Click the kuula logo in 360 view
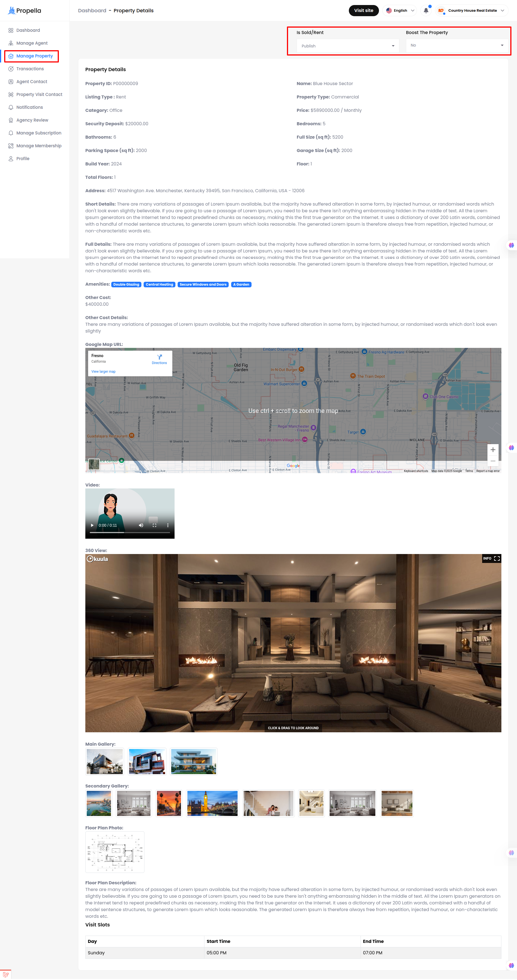 click(97, 559)
